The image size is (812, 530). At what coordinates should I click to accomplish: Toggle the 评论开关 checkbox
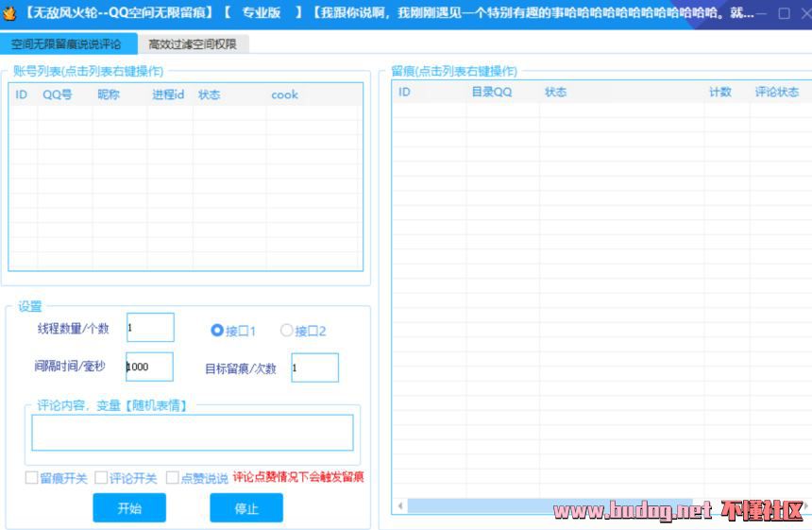pyautogui.click(x=101, y=478)
